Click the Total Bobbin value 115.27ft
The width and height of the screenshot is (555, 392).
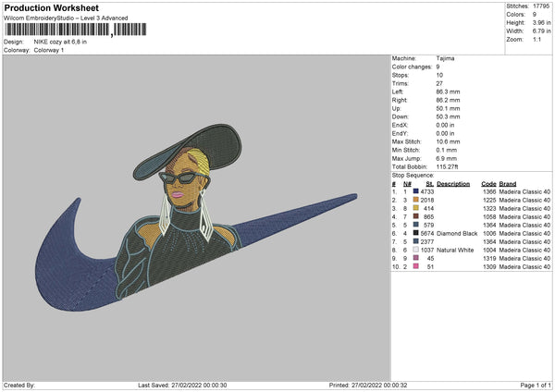[x=448, y=166]
